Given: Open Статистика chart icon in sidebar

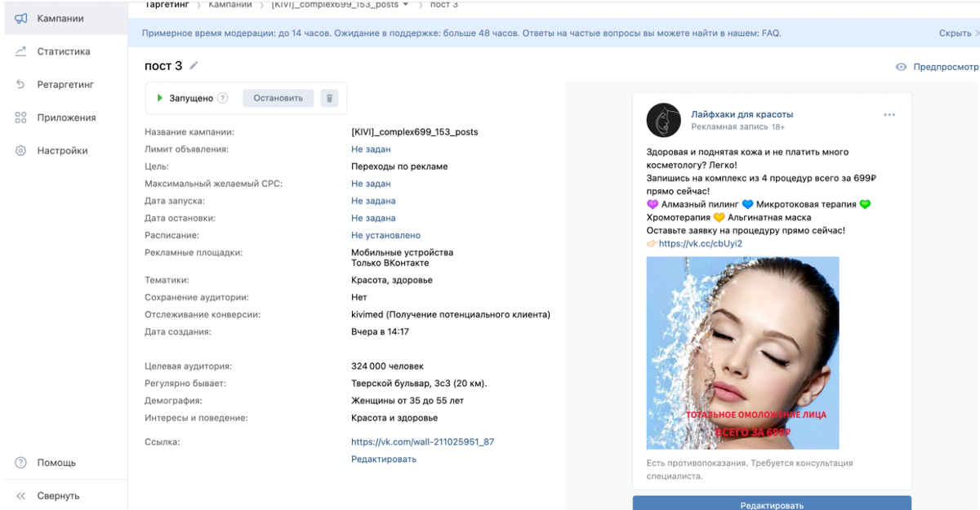Looking at the screenshot, I should [21, 51].
